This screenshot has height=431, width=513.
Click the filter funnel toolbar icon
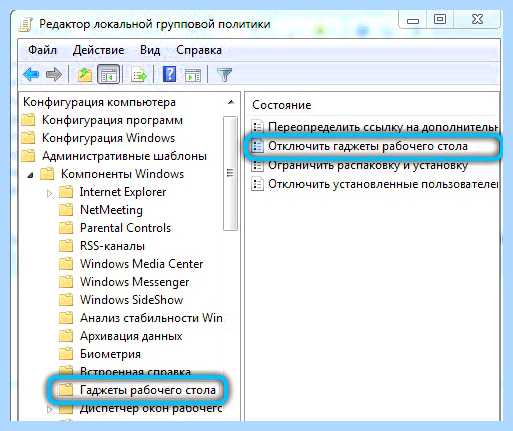click(225, 74)
